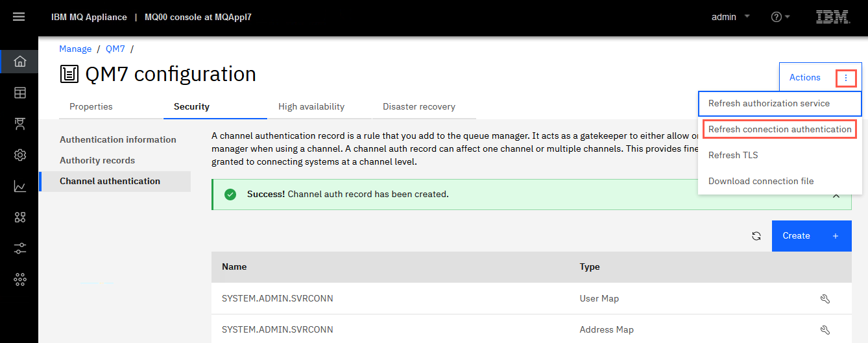Click SYSTEM.ADMIN.SVRCONN in User Map row

coord(278,299)
